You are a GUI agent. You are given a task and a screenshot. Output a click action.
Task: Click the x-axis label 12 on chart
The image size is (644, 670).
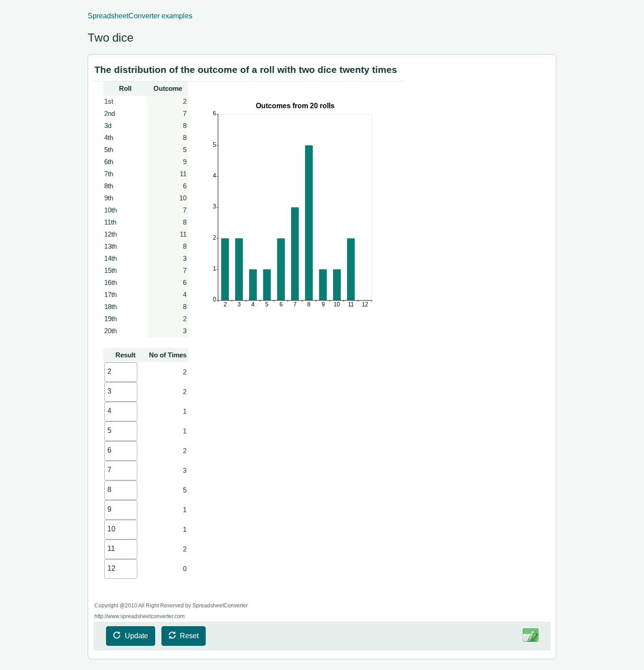[x=365, y=305]
